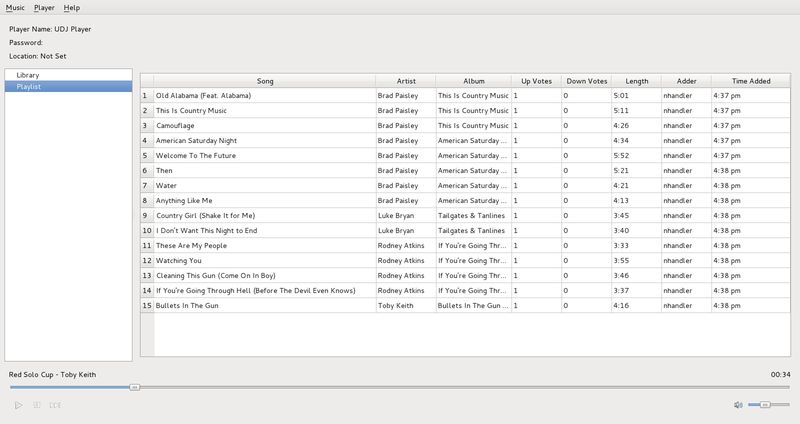Open the Player menu
This screenshot has height=424, width=800.
point(44,8)
